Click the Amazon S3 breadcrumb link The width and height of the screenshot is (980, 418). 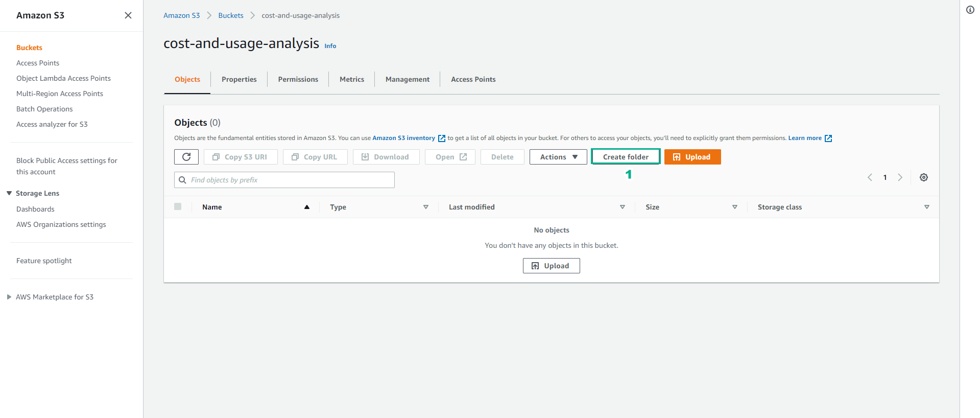[x=182, y=15]
